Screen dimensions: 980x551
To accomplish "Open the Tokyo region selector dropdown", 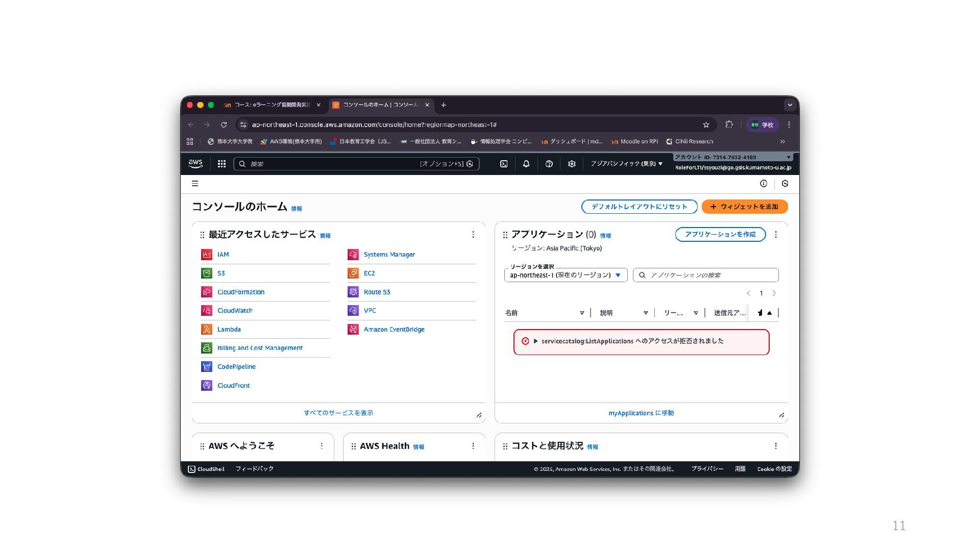I will coord(626,164).
